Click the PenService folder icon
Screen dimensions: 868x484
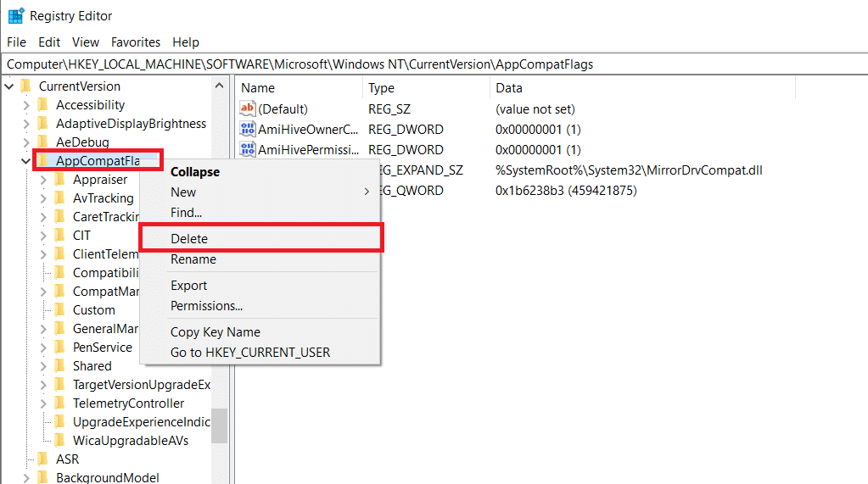[x=59, y=347]
